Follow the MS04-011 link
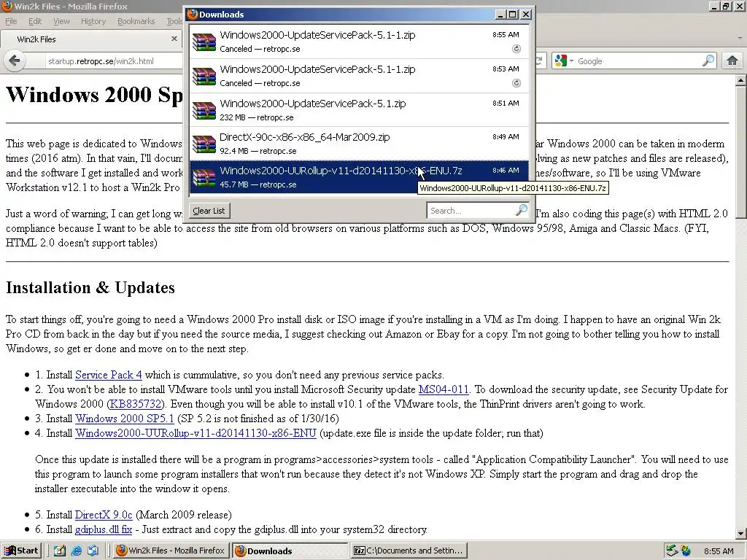The width and height of the screenshot is (747, 560). click(444, 389)
